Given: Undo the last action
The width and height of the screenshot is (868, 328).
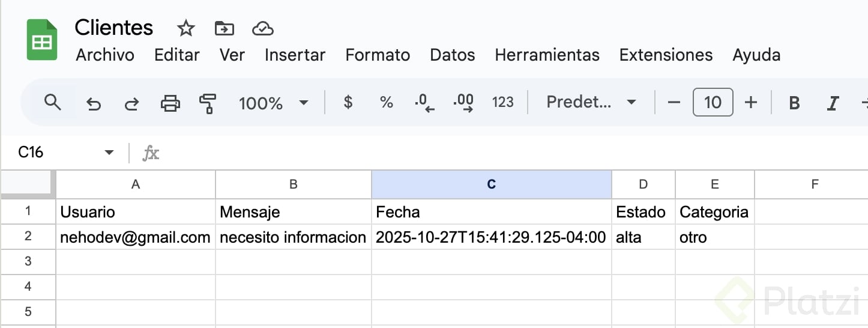Looking at the screenshot, I should tap(94, 103).
